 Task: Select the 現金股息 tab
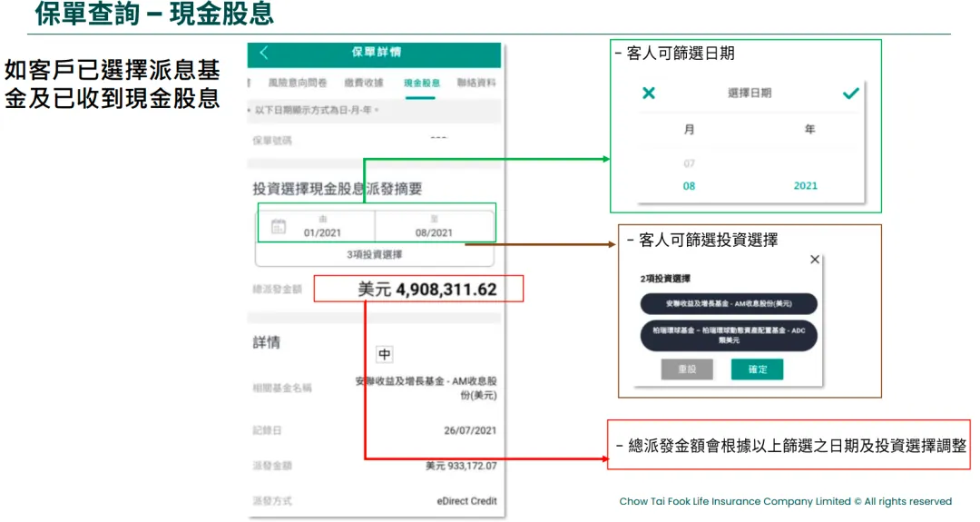point(422,83)
